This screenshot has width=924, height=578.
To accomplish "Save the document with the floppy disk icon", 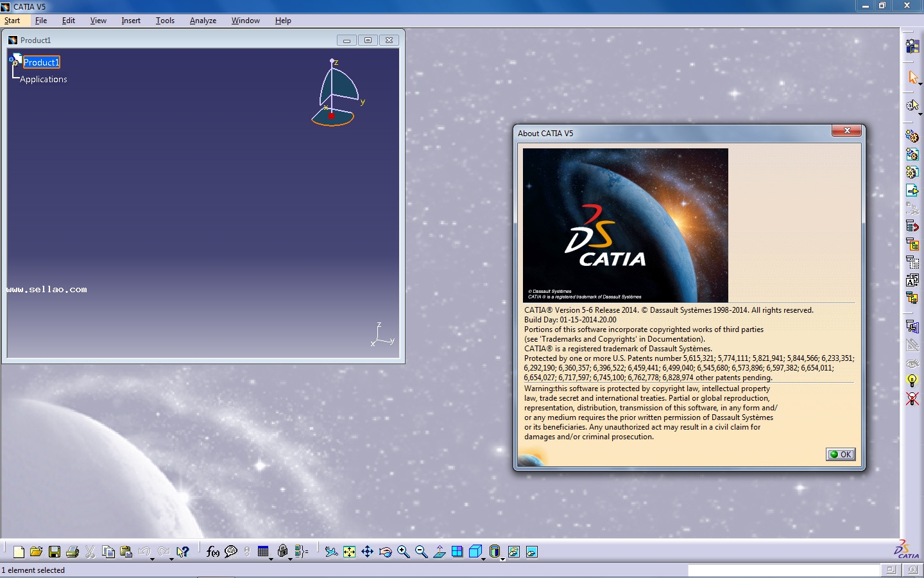I will tap(55, 552).
